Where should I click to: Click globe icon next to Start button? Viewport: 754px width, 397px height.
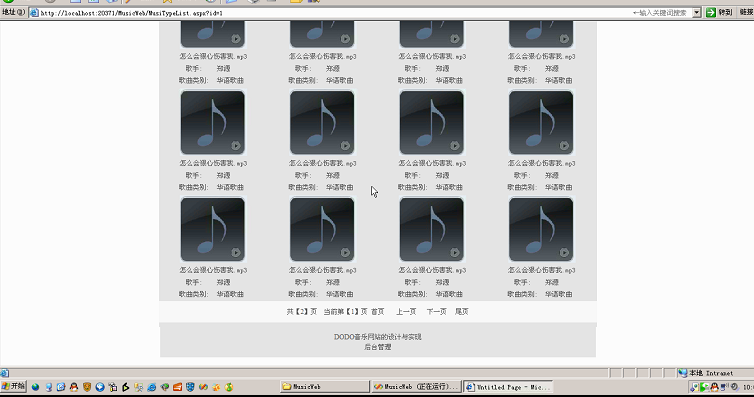point(35,386)
